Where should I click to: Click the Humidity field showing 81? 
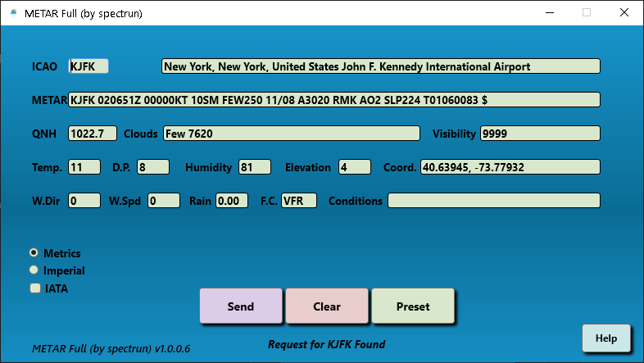click(x=255, y=167)
